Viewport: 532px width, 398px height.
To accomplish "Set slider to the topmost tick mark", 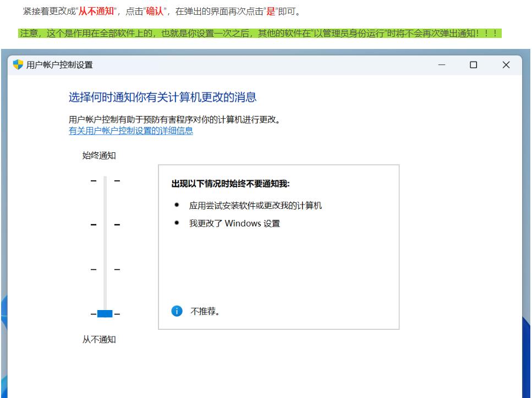I will [x=105, y=180].
